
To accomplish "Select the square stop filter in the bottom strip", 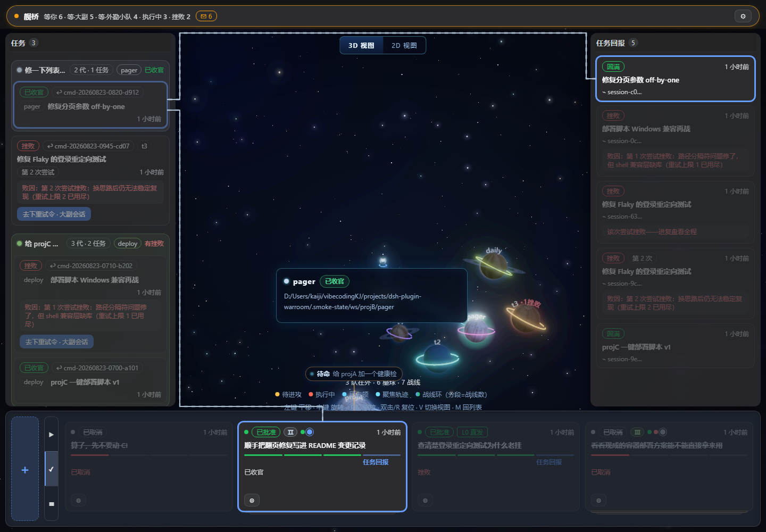I will pyautogui.click(x=51, y=503).
